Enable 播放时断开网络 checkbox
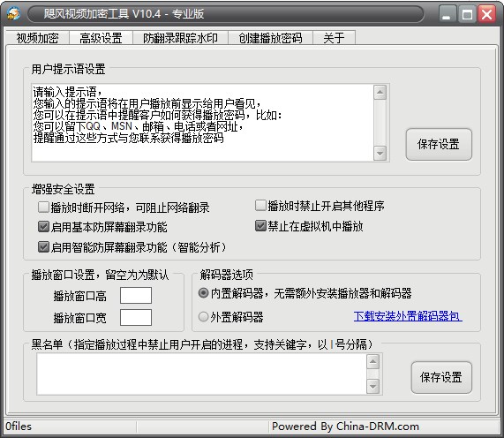This screenshot has width=504, height=438. [43, 208]
